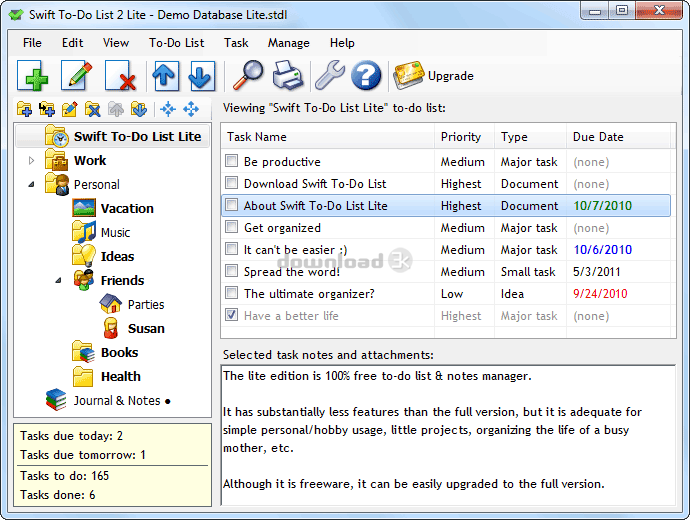Open the File menu
The image size is (690, 520).
pyautogui.click(x=32, y=43)
